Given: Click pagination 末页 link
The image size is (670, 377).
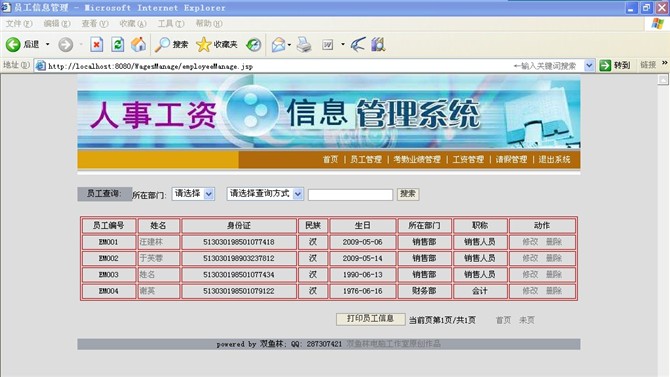Looking at the screenshot, I should click(x=527, y=320).
